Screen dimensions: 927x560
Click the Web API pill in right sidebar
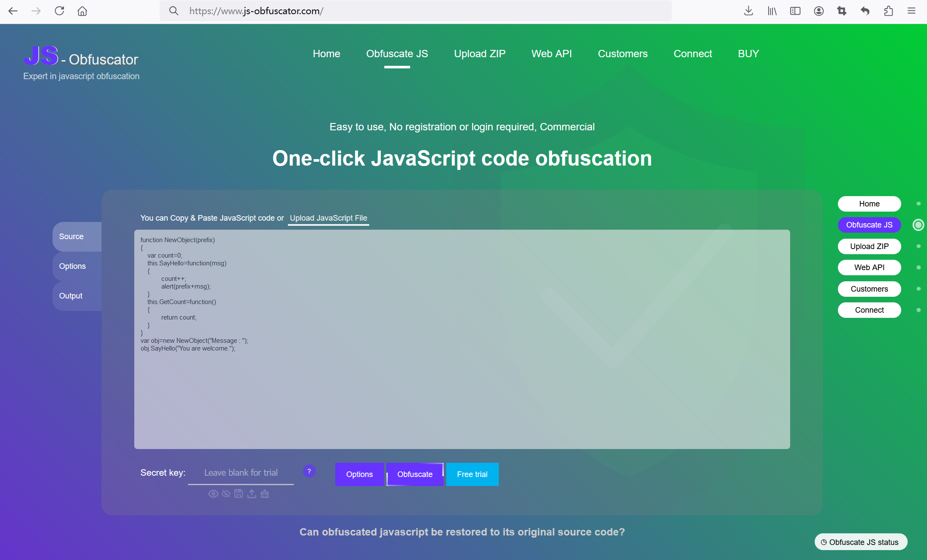pyautogui.click(x=869, y=268)
